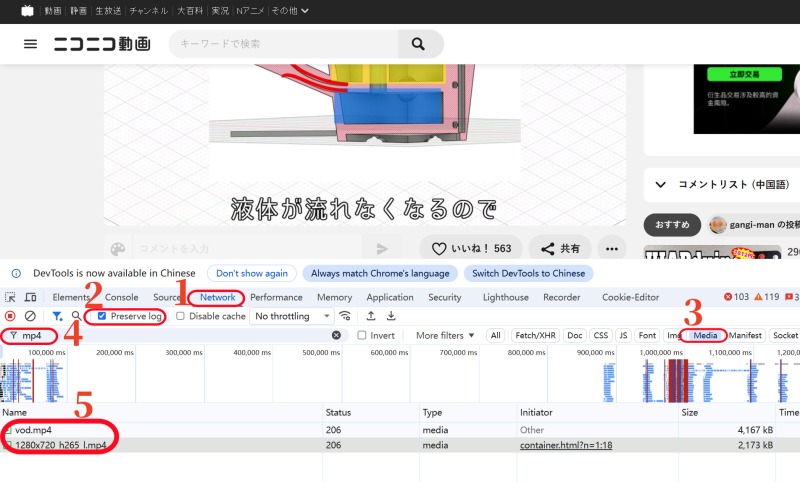Toggle Preserve log checkbox

tap(102, 316)
